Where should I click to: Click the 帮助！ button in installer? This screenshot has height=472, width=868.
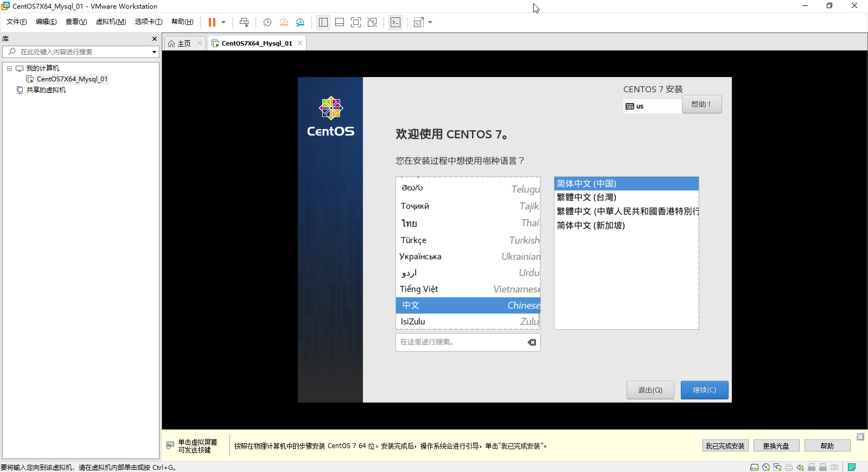click(x=701, y=104)
